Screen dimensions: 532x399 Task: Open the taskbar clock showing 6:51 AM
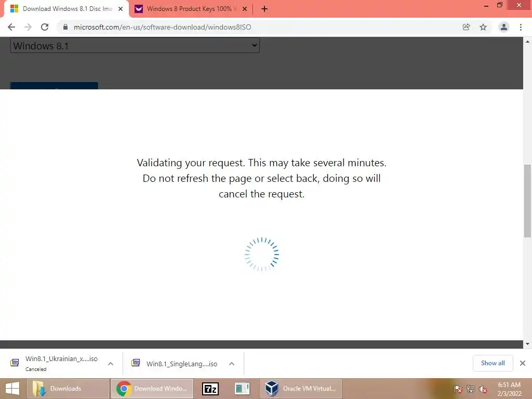tap(509, 389)
